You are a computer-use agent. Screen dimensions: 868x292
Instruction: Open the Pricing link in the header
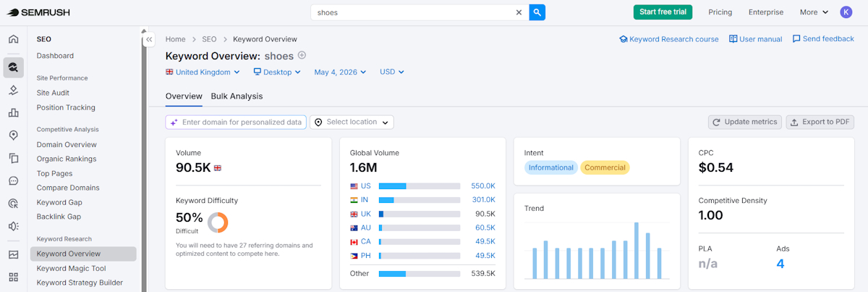(x=720, y=12)
